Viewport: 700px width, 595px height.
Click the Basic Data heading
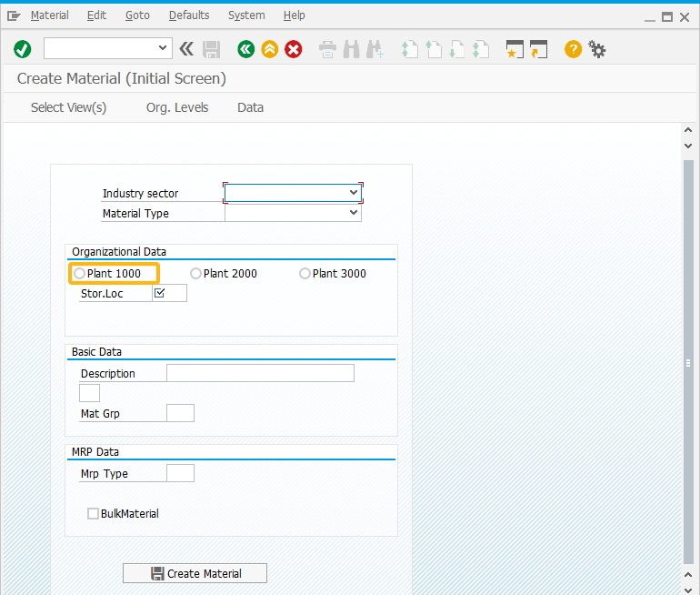[x=96, y=352]
